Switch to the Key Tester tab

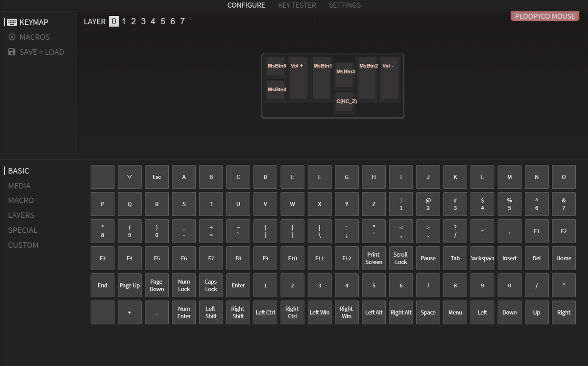click(x=297, y=5)
